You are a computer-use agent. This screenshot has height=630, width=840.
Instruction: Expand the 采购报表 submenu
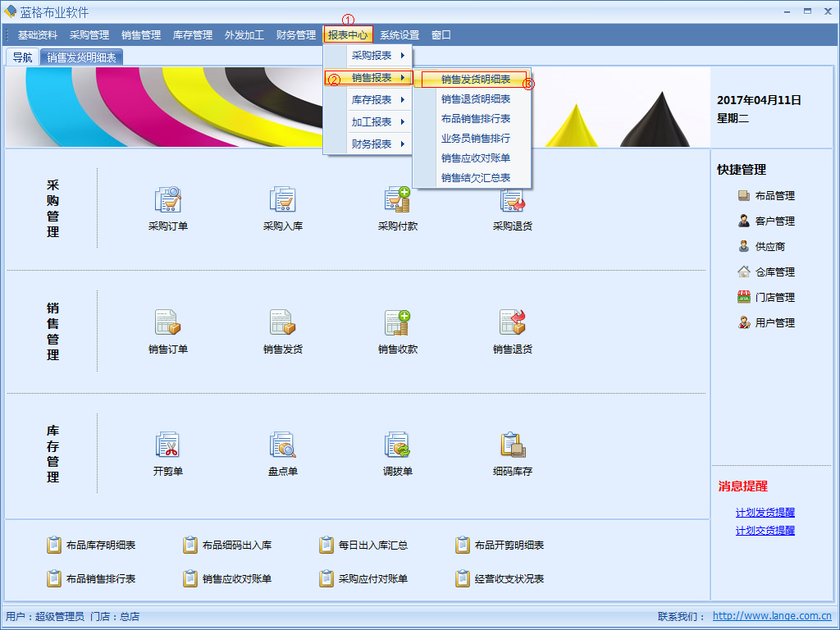(372, 56)
